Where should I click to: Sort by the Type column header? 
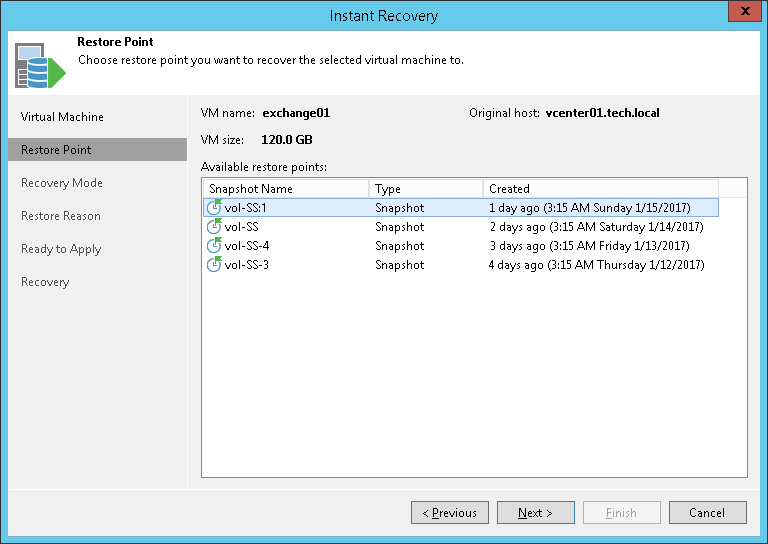click(425, 189)
